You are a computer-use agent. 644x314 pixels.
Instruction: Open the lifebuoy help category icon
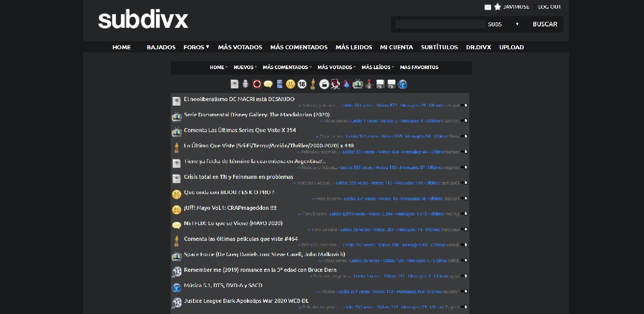pyautogui.click(x=257, y=84)
